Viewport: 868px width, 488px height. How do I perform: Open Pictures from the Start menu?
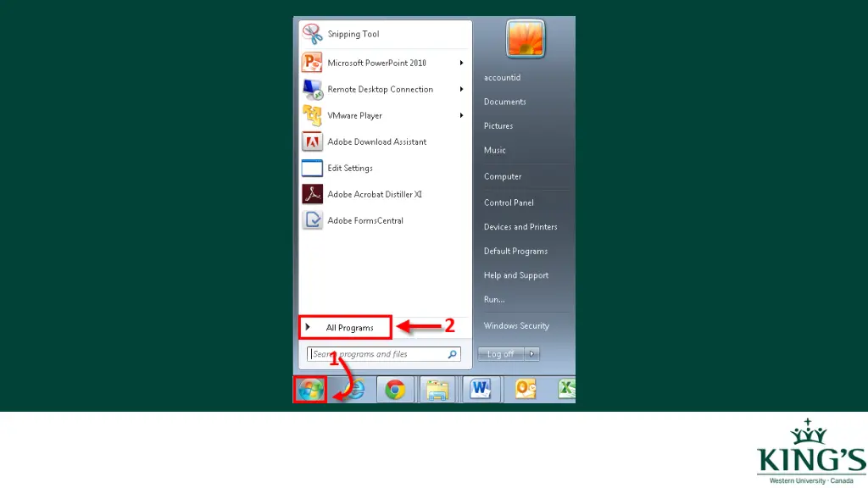pos(498,126)
